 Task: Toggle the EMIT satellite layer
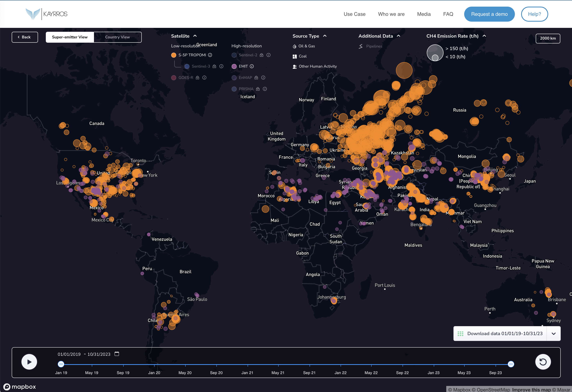(234, 66)
